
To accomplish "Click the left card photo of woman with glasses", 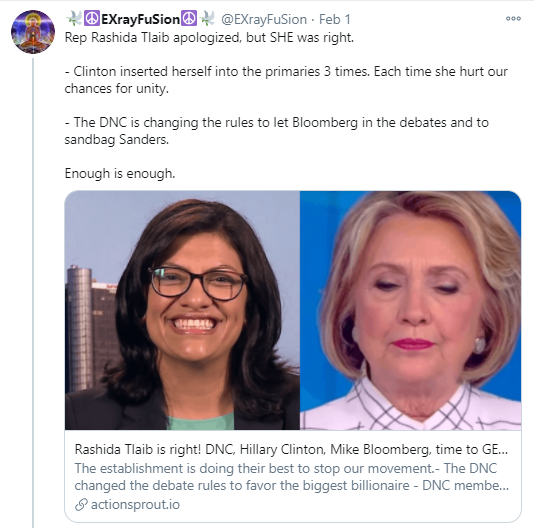I will 182,310.
